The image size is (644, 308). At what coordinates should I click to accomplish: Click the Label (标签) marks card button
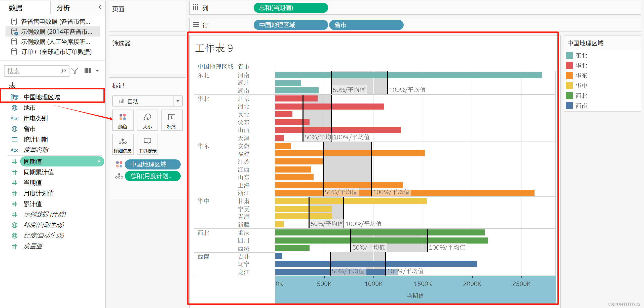coord(172,120)
